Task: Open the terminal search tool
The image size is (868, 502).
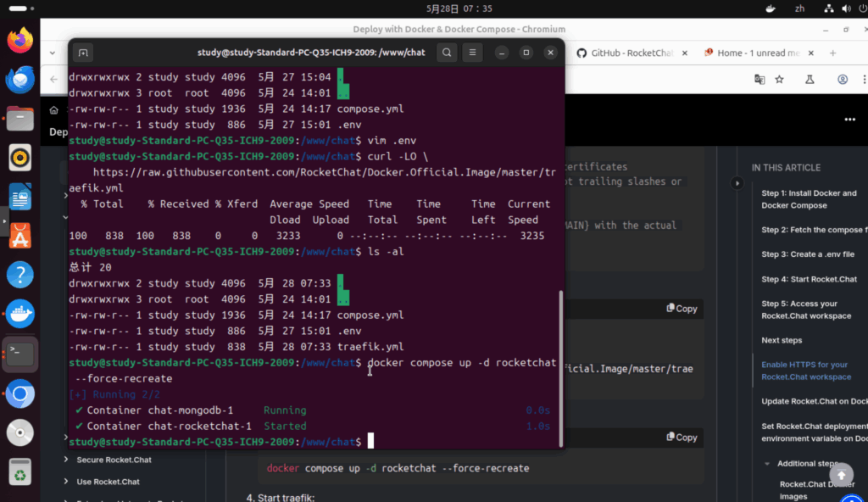Action: pos(447,53)
